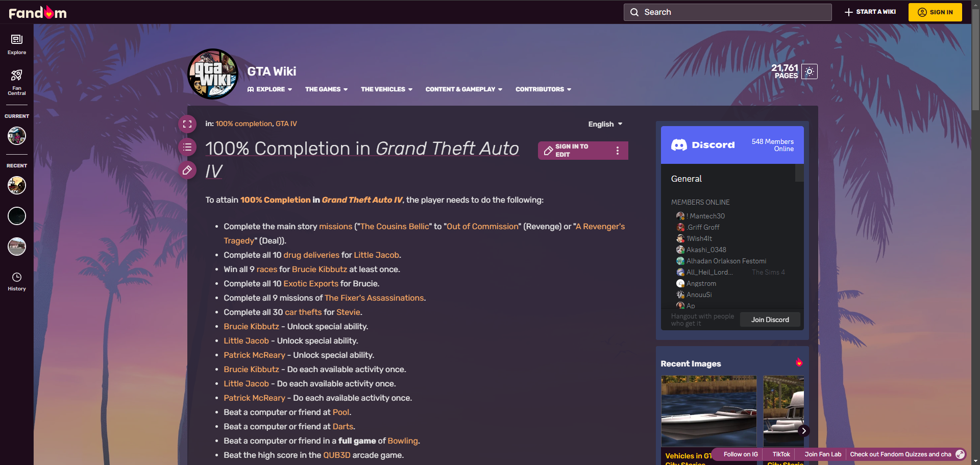Click the Discord logo in the widget

703,145
